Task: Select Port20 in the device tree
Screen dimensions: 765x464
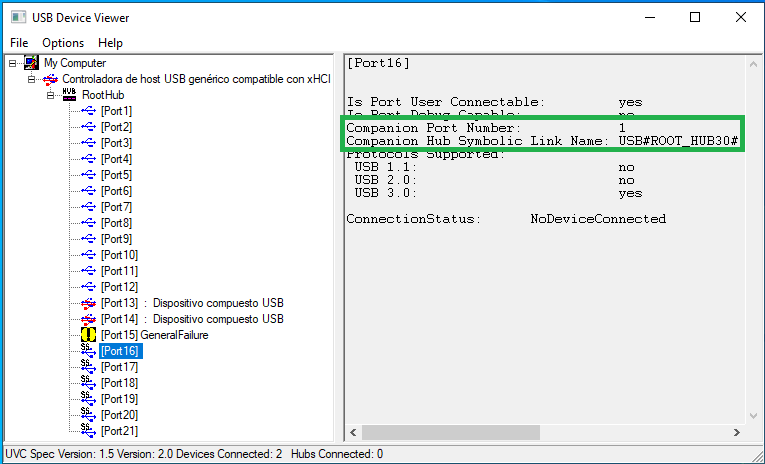Action: tap(119, 415)
